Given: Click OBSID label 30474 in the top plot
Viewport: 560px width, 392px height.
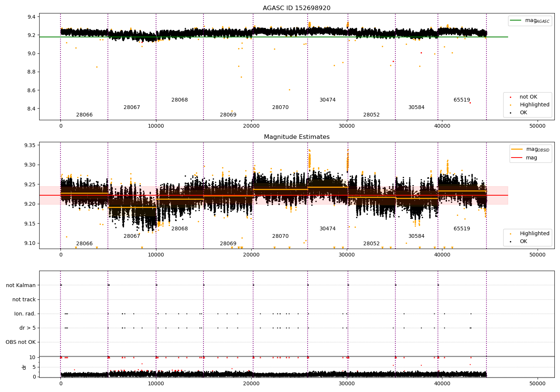Looking at the screenshot, I should pyautogui.click(x=327, y=100).
